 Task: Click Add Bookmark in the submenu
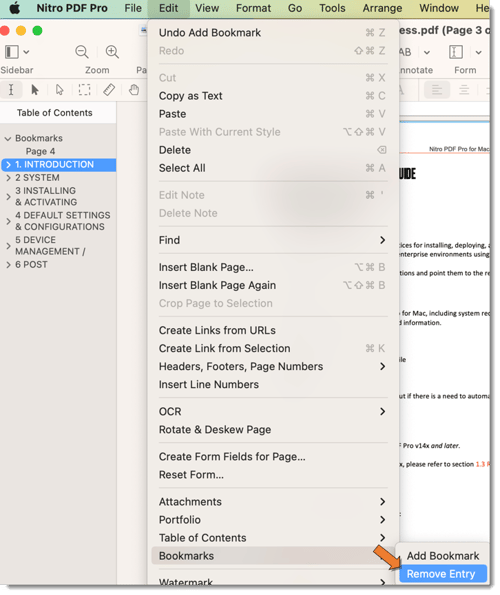443,556
